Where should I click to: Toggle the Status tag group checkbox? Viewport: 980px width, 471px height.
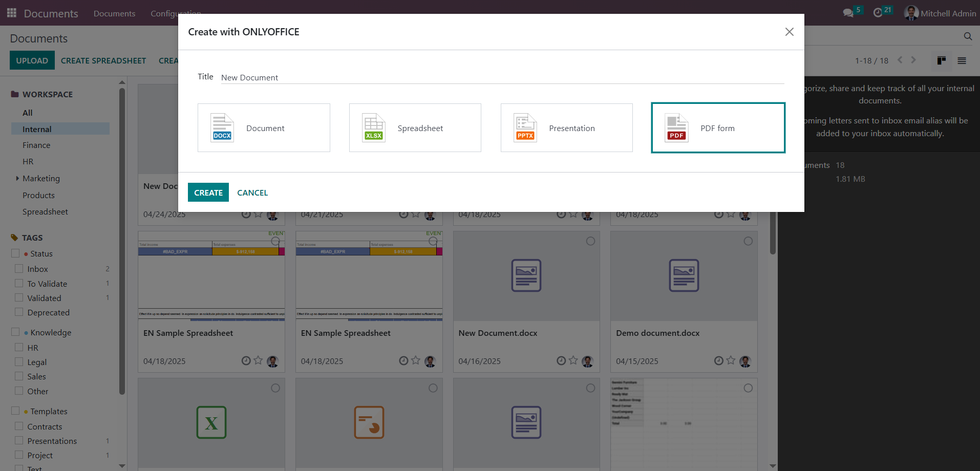(x=15, y=253)
